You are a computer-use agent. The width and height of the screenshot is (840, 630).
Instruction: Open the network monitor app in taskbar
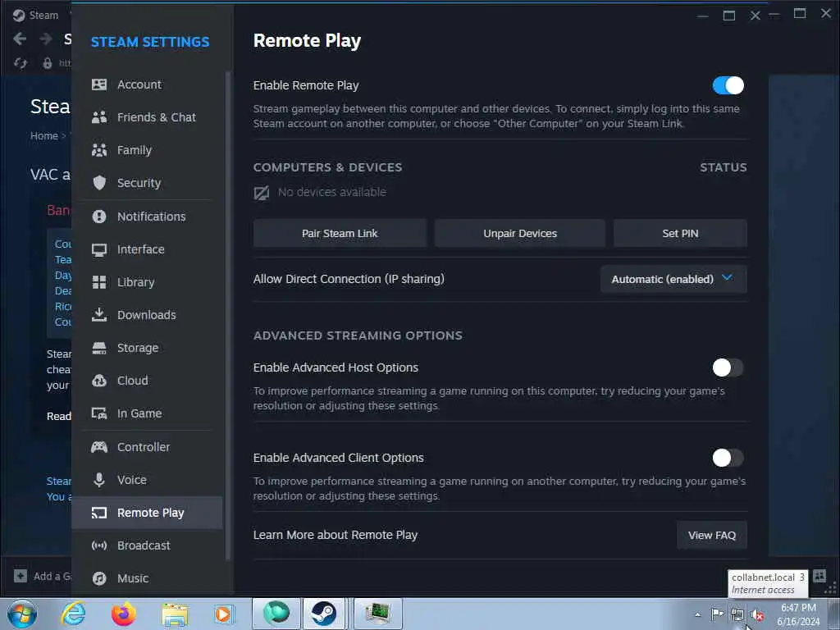point(377,614)
